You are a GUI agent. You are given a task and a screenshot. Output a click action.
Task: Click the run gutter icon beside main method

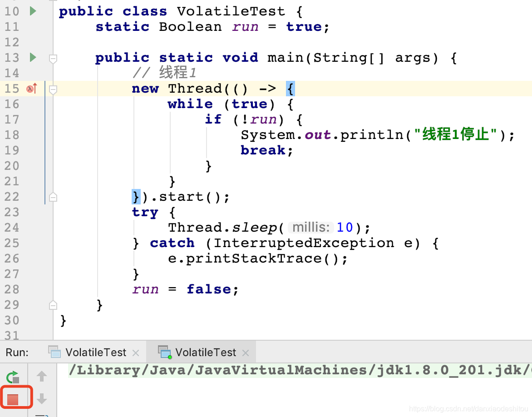coord(33,57)
